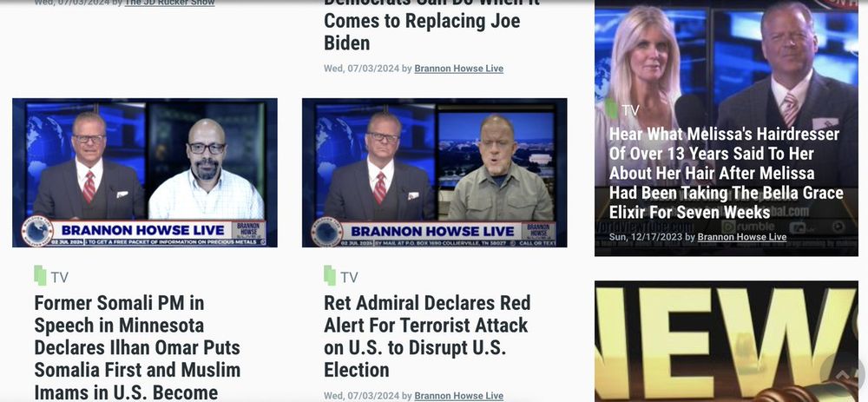Click Brannon Howse Live link on Melissa's card

(x=742, y=237)
